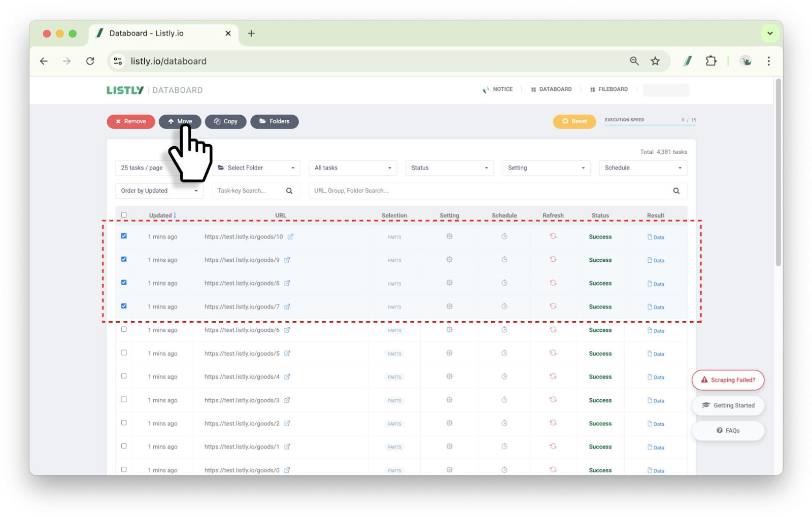Click Task-key search magnifier icon

pyautogui.click(x=289, y=191)
